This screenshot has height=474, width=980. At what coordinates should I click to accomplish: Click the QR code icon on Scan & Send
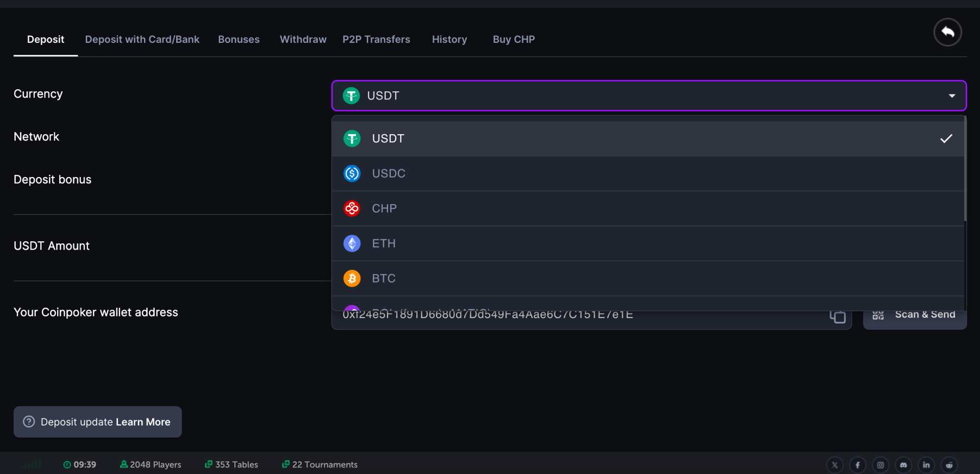click(x=878, y=314)
